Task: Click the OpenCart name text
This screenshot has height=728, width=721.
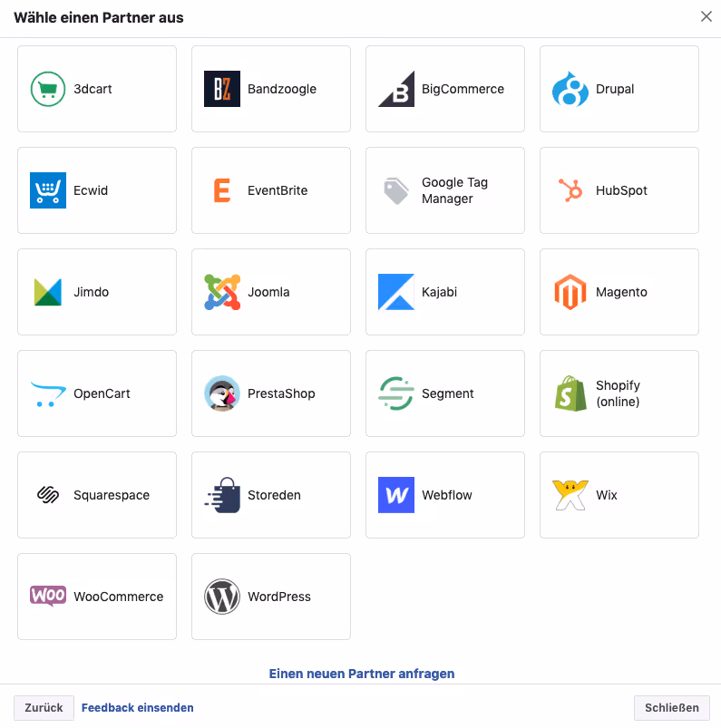Action: (102, 393)
